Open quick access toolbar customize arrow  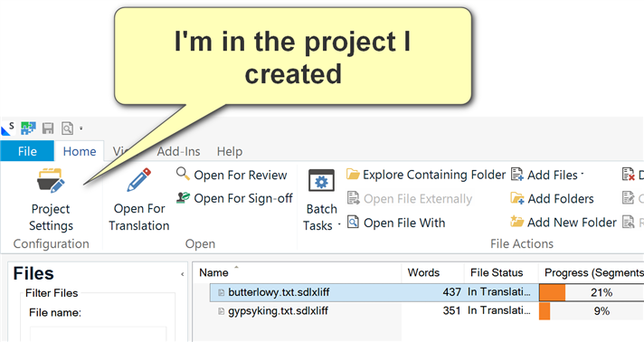tap(80, 128)
